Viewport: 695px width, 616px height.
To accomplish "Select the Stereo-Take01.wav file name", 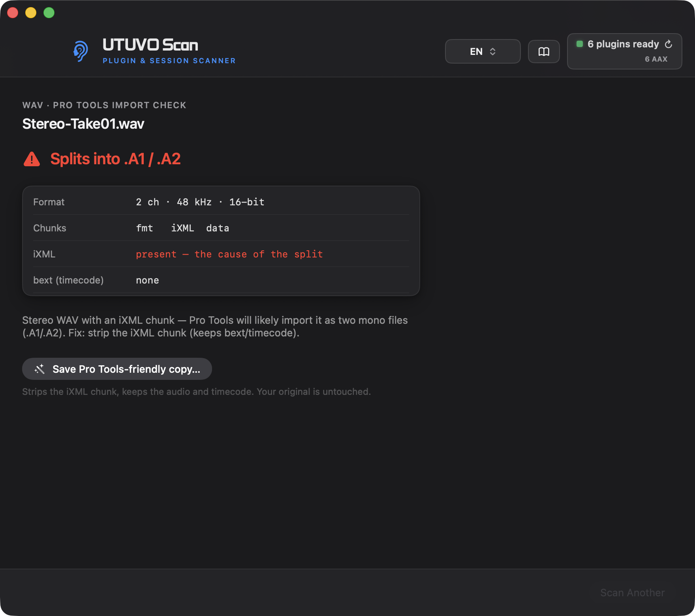I will 83,124.
